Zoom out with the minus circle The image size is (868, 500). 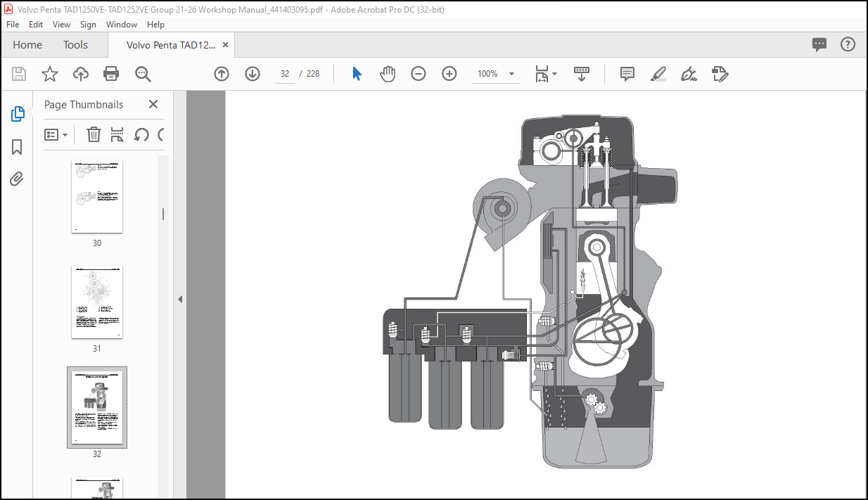click(x=419, y=74)
